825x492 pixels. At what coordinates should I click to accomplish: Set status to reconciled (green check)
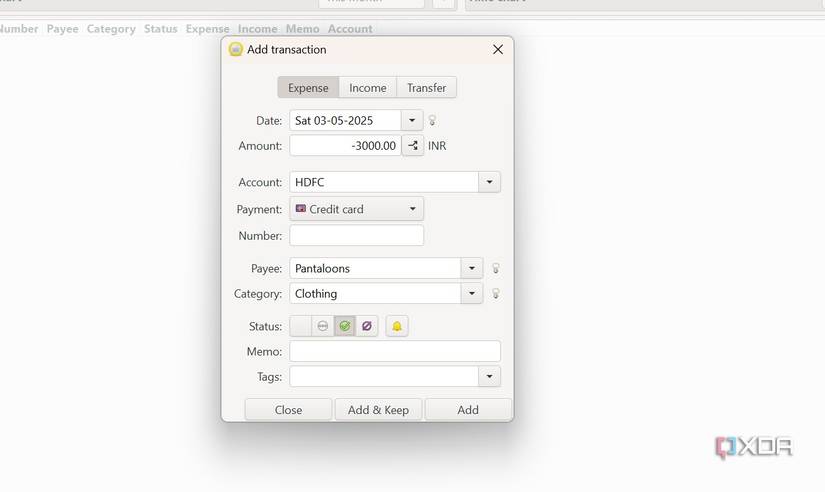tap(345, 326)
